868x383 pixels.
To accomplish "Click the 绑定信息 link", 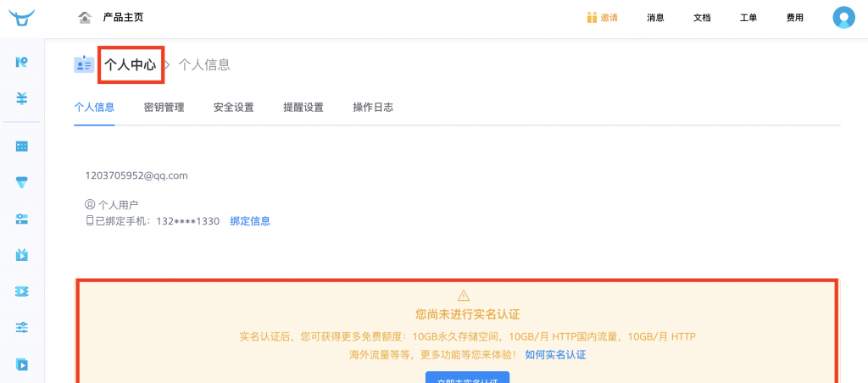I will tap(250, 221).
